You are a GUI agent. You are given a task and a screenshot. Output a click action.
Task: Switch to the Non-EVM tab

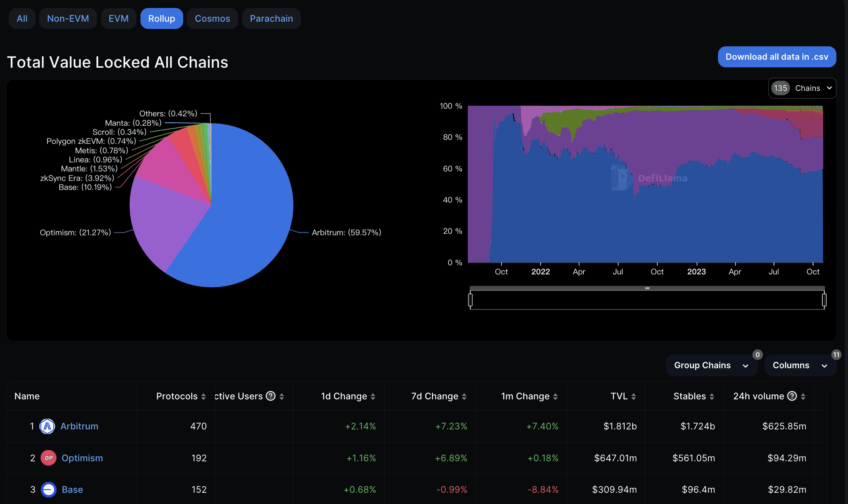[68, 18]
